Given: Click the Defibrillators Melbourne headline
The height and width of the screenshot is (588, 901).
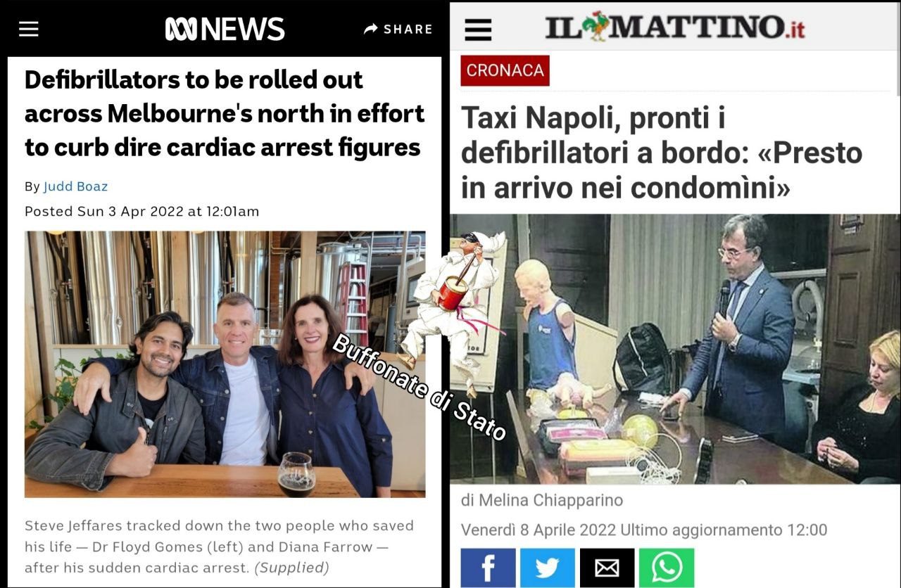Looking at the screenshot, I should [x=225, y=114].
